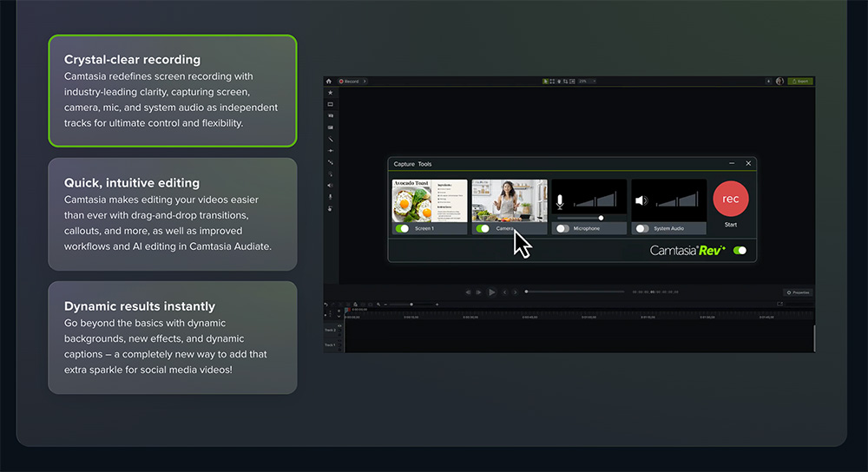Add a new track with plus
Screen dimensions: 868x472
(339, 311)
